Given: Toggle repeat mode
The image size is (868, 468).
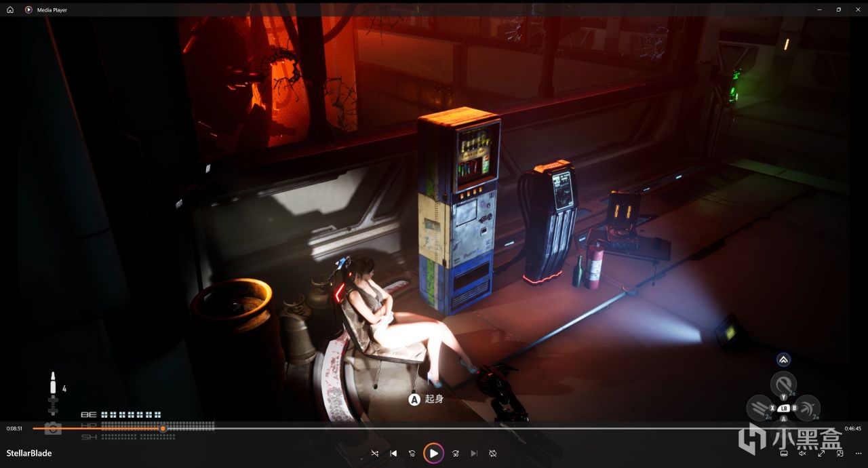Looking at the screenshot, I should 493,453.
